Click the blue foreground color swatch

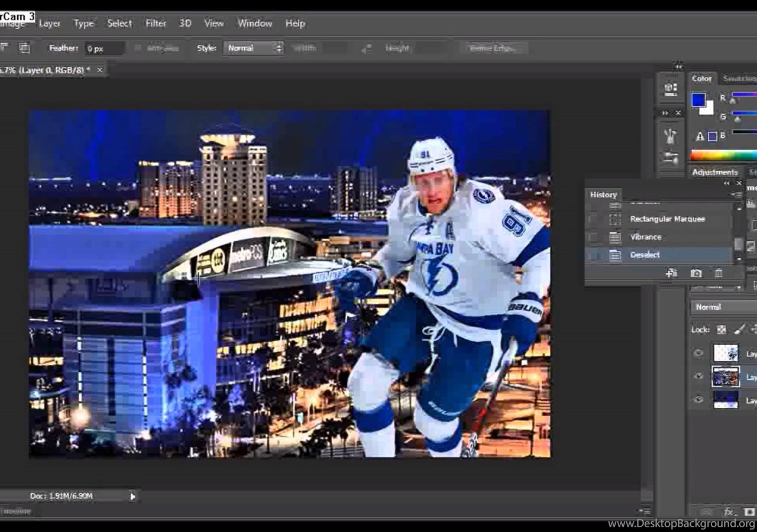pyautogui.click(x=698, y=99)
